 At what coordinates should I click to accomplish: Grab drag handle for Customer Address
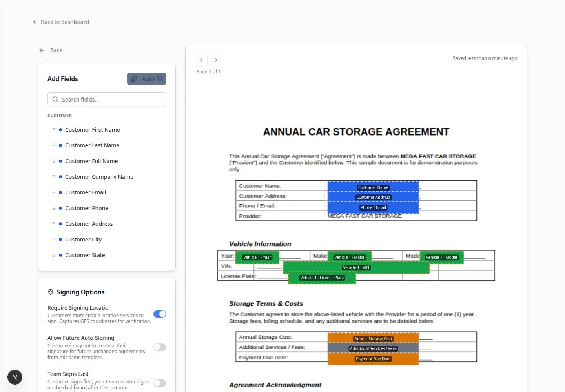[x=53, y=224]
